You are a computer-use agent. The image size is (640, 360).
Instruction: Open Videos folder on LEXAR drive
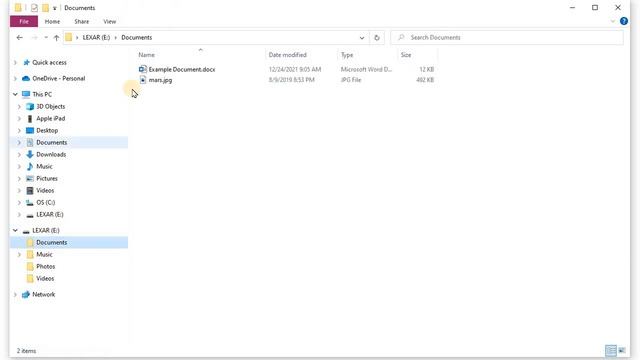coord(45,278)
